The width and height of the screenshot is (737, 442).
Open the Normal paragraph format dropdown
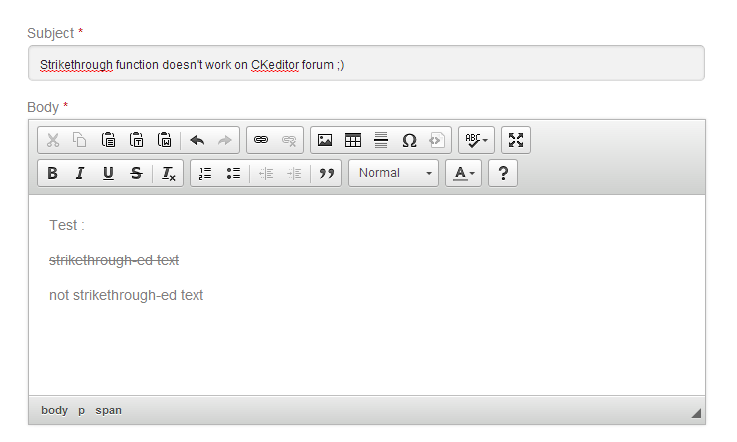point(393,173)
